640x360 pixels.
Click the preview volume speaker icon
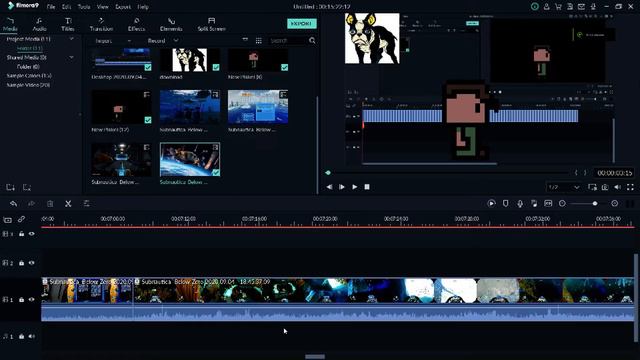(618, 187)
